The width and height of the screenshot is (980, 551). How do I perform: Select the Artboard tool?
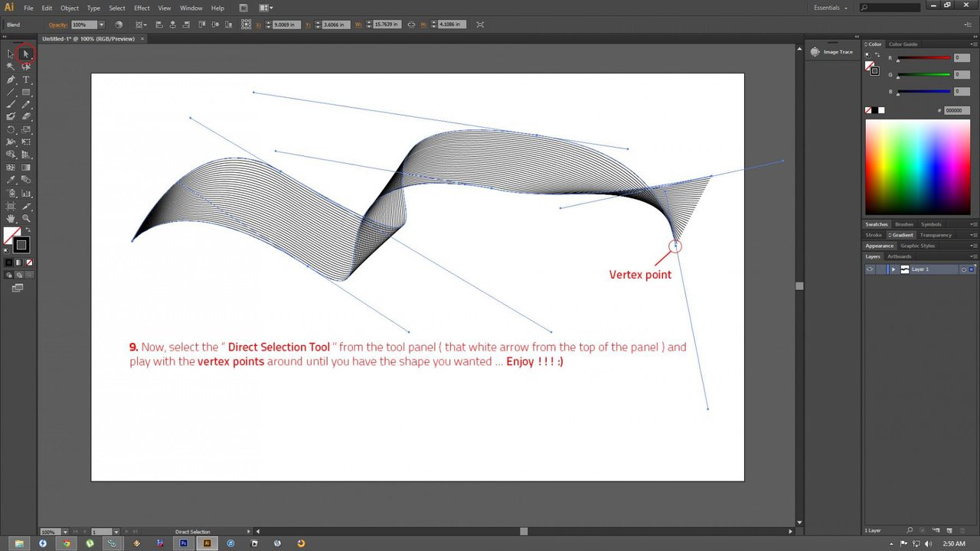pyautogui.click(x=11, y=206)
